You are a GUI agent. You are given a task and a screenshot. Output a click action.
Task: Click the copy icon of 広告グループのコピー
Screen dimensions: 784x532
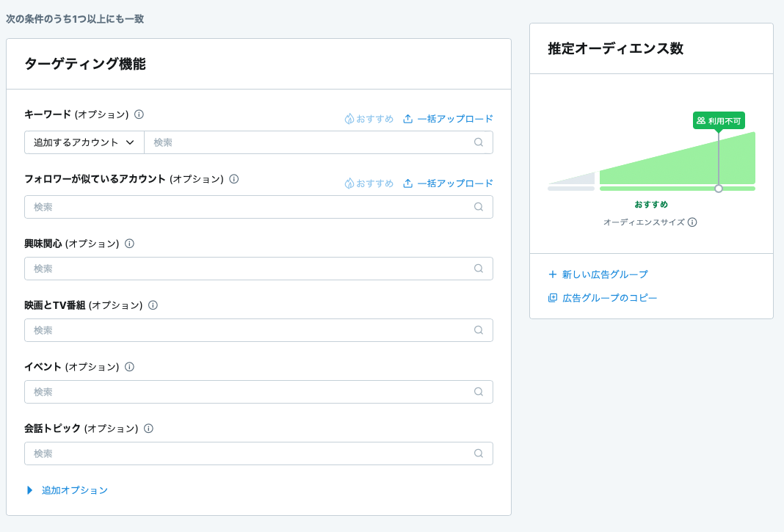(x=553, y=298)
